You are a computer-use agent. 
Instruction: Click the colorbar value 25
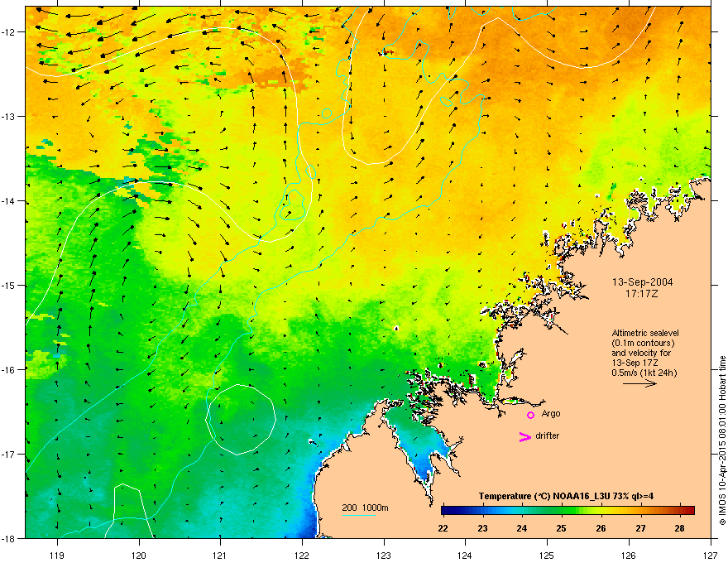coord(562,528)
